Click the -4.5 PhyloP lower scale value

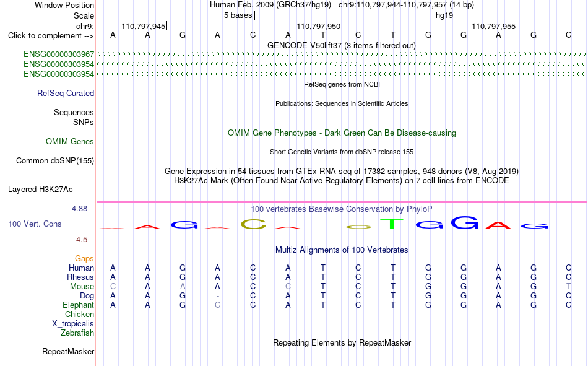80,240
